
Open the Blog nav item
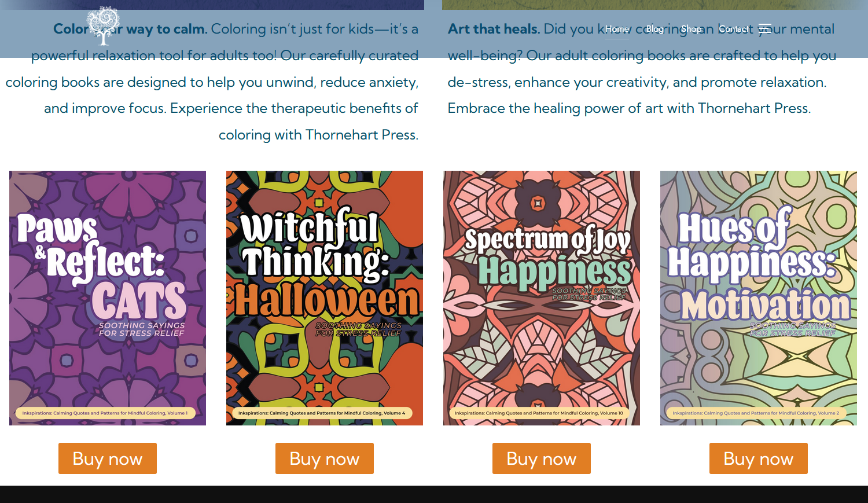(x=655, y=29)
